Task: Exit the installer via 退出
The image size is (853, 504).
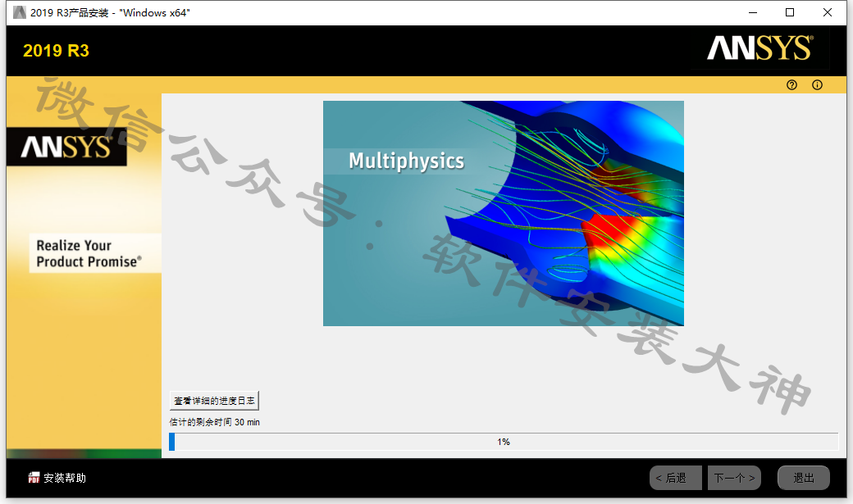Action: pyautogui.click(x=804, y=478)
